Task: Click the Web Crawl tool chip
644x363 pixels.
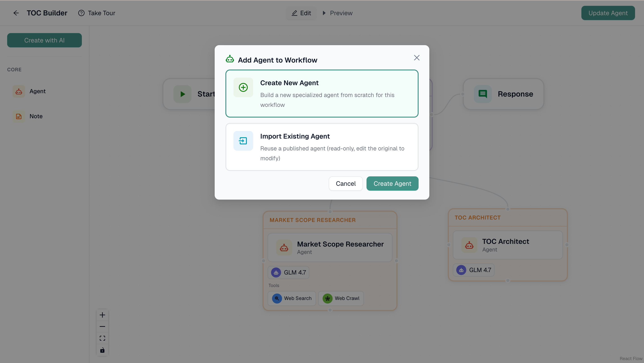Action: [341, 298]
